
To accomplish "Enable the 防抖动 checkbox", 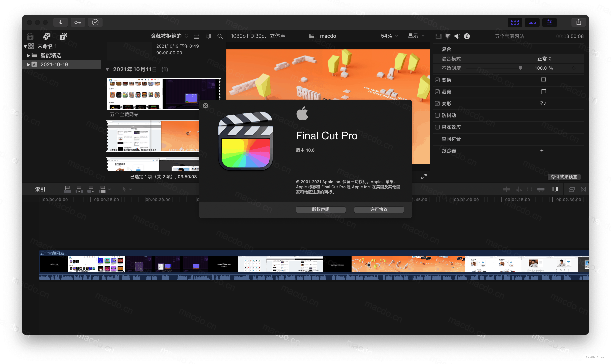I will pyautogui.click(x=437, y=115).
